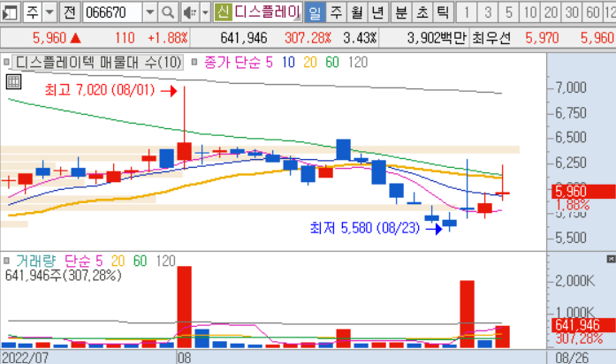Click the volume 단순 5 average label

(83, 261)
